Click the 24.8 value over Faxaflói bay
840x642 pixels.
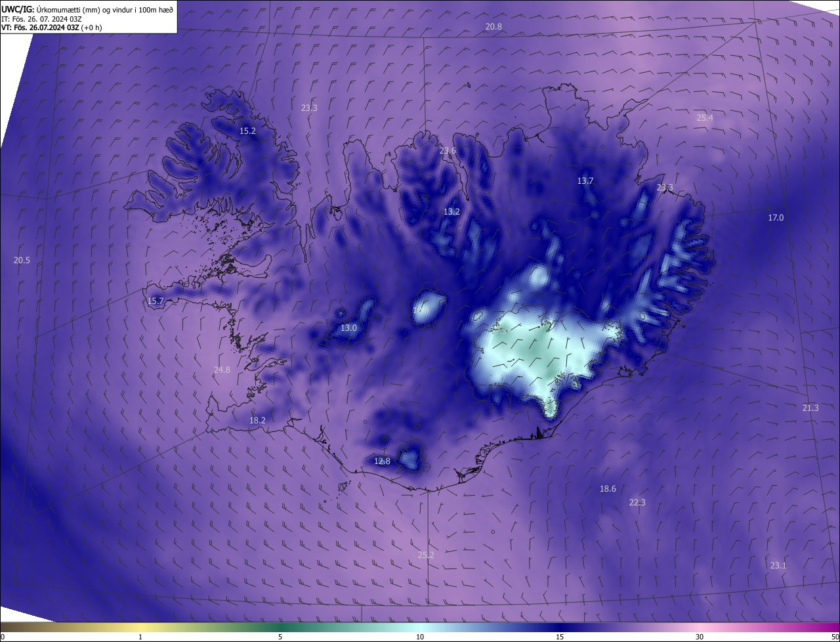coord(222,370)
